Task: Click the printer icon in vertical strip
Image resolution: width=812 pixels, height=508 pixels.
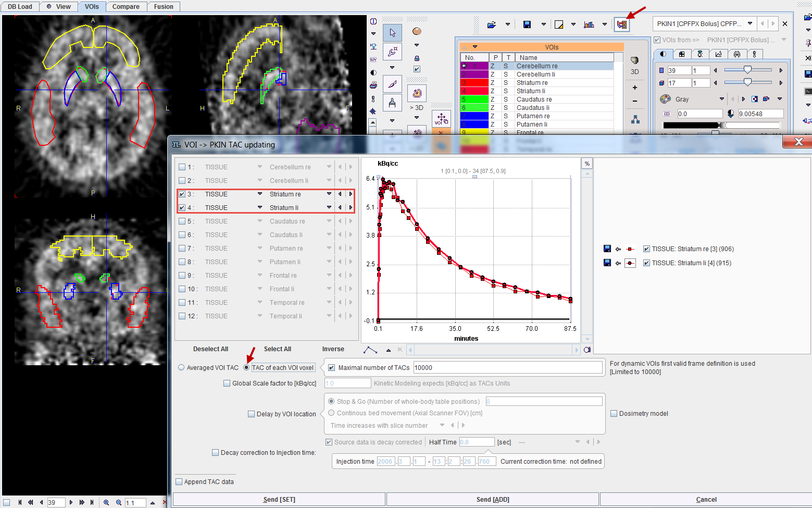Action: pyautogui.click(x=373, y=85)
